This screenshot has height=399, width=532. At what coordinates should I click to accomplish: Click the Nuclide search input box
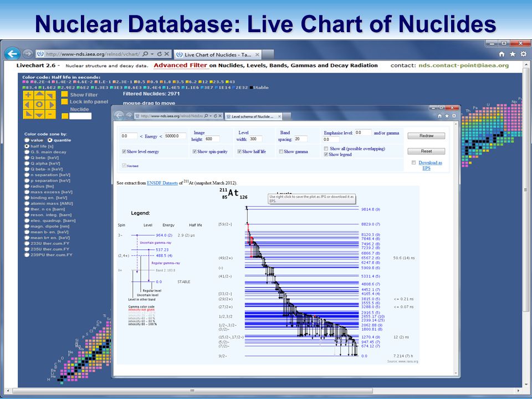[80, 116]
